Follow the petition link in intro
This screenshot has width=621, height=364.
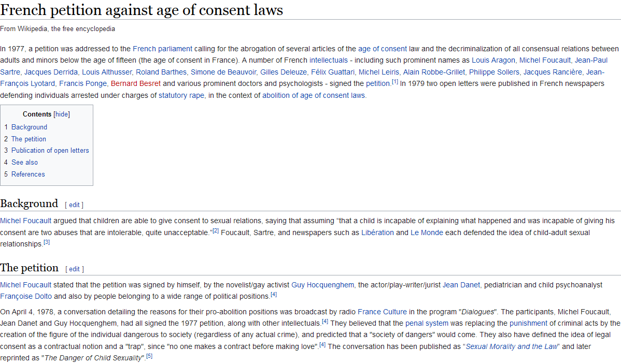[378, 83]
